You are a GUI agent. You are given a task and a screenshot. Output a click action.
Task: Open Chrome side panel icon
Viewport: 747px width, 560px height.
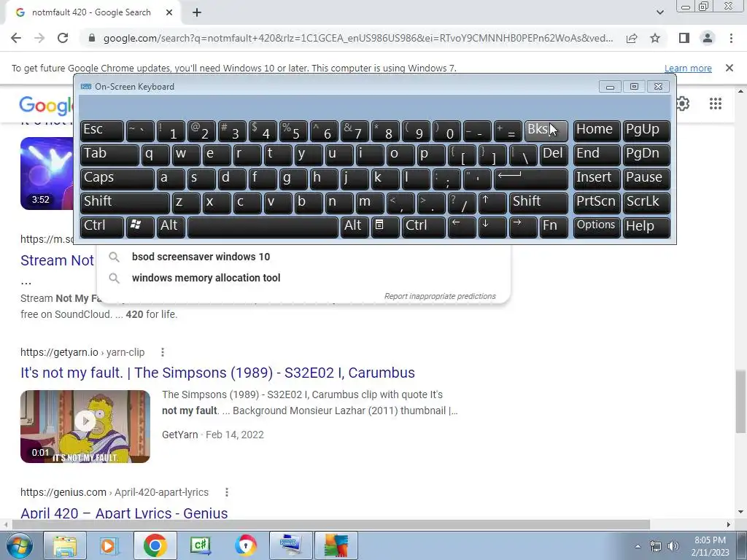[x=684, y=38]
